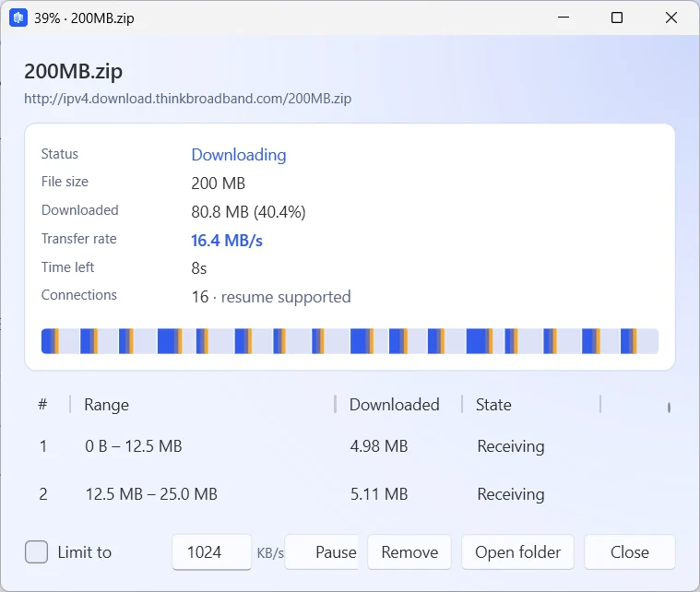Click the Remove button
Screen dimensions: 700x592
409,552
